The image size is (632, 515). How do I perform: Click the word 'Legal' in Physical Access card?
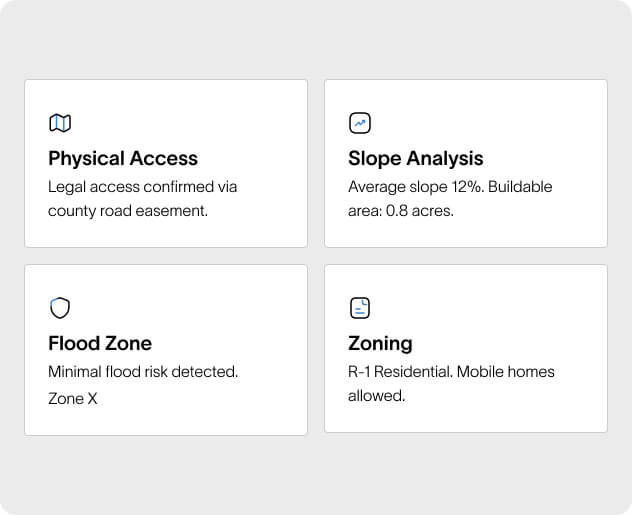66,187
